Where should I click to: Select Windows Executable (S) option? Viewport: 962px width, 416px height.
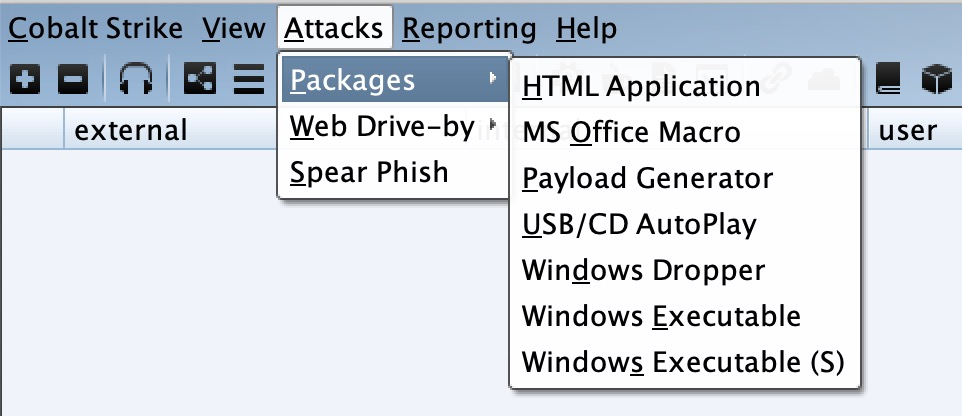(x=685, y=362)
